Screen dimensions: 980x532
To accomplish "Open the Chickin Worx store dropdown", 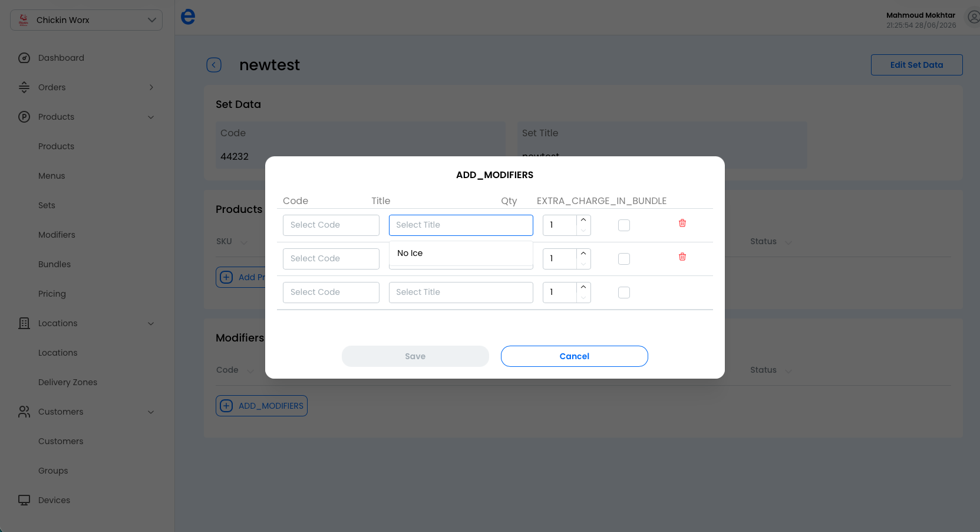I will point(86,20).
